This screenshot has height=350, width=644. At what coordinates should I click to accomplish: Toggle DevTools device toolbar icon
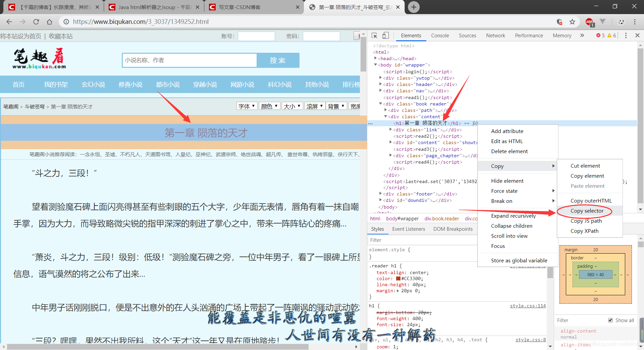pos(386,35)
